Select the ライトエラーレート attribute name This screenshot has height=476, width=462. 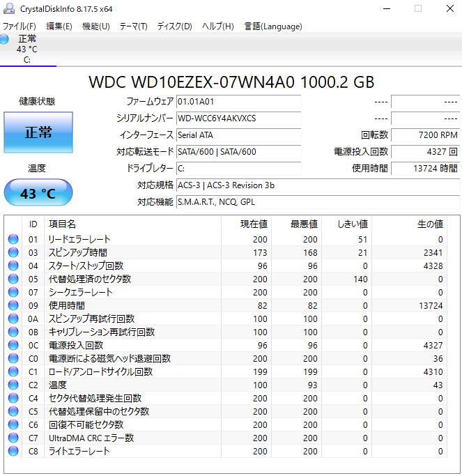(x=79, y=451)
